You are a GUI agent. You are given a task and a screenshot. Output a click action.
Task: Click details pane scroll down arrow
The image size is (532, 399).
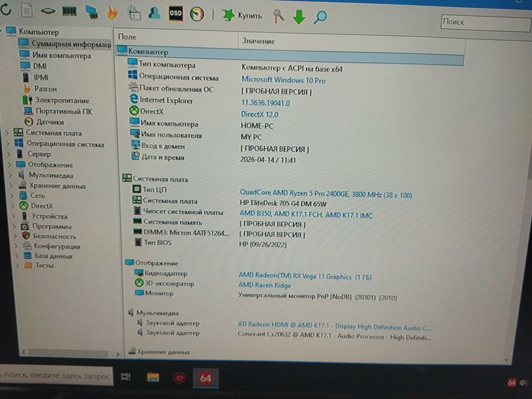[506, 359]
